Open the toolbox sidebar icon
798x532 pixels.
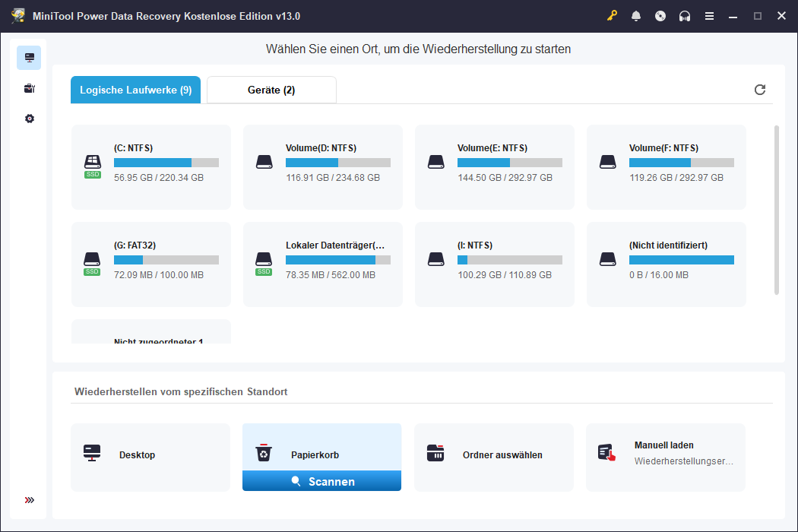tap(29, 88)
